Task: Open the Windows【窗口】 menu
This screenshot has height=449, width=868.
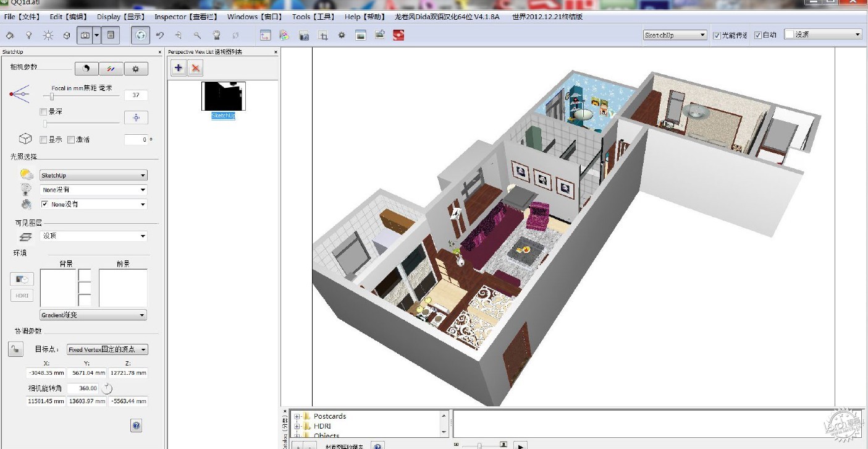Action: [x=255, y=17]
